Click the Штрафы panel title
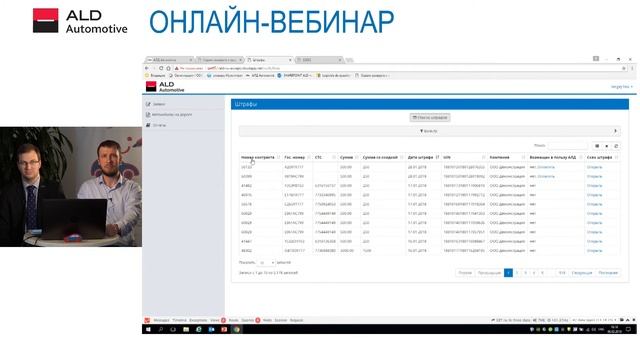Viewport: 640px width, 360px height. 246,104
